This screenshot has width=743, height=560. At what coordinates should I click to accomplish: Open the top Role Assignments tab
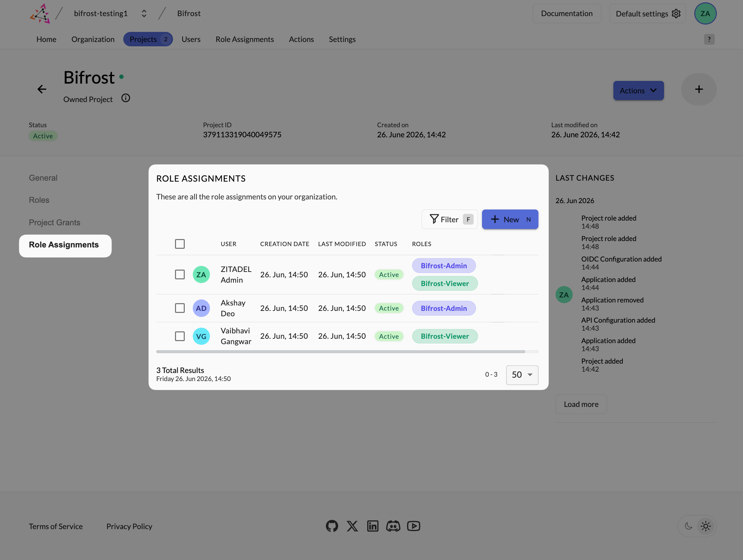pyautogui.click(x=245, y=39)
